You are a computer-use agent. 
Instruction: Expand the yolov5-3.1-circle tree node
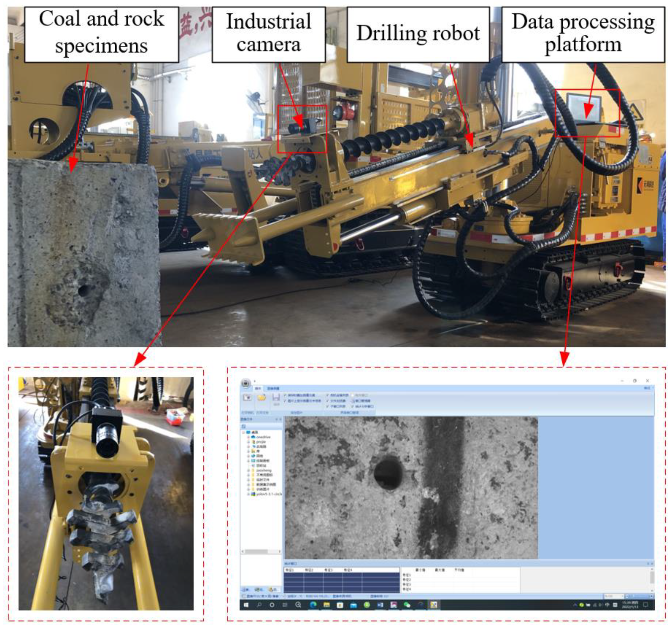(x=248, y=494)
